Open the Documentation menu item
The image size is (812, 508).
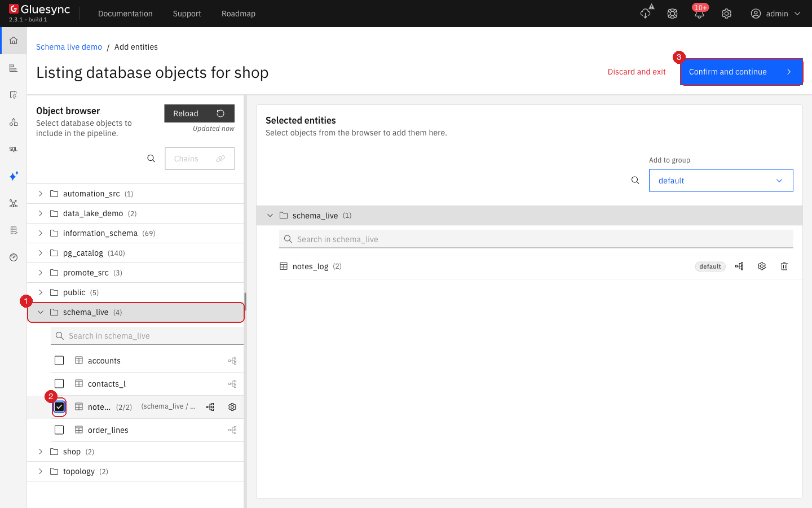[x=125, y=14]
